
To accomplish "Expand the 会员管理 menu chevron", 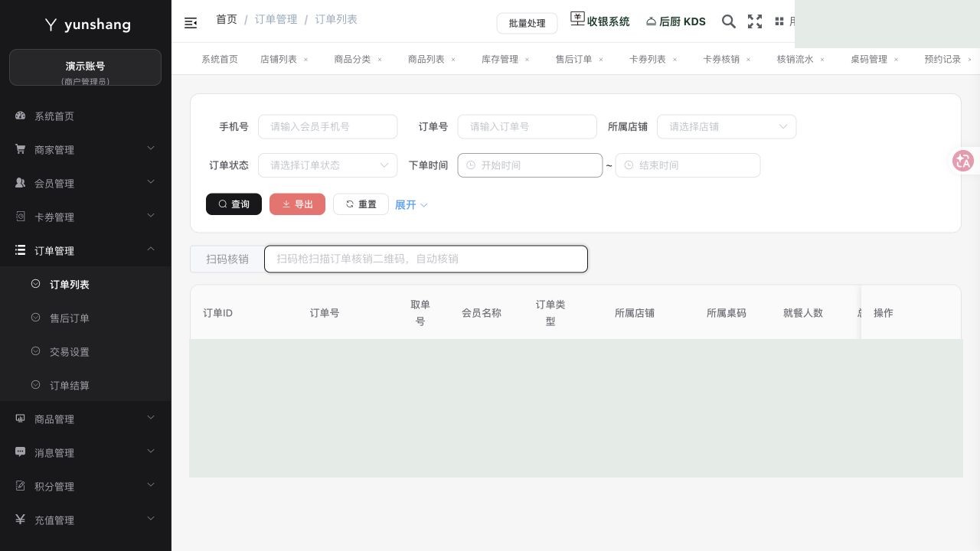I will pos(151,181).
